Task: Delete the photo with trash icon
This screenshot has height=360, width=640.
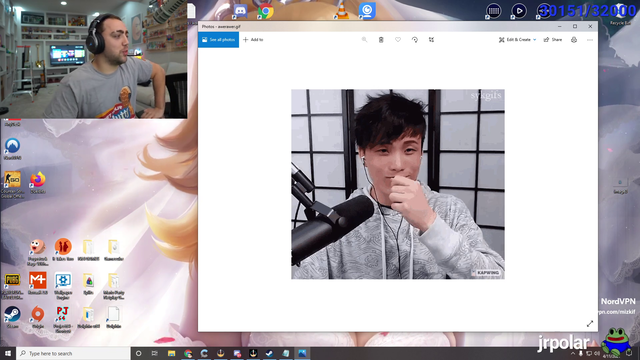Action: pyautogui.click(x=381, y=40)
